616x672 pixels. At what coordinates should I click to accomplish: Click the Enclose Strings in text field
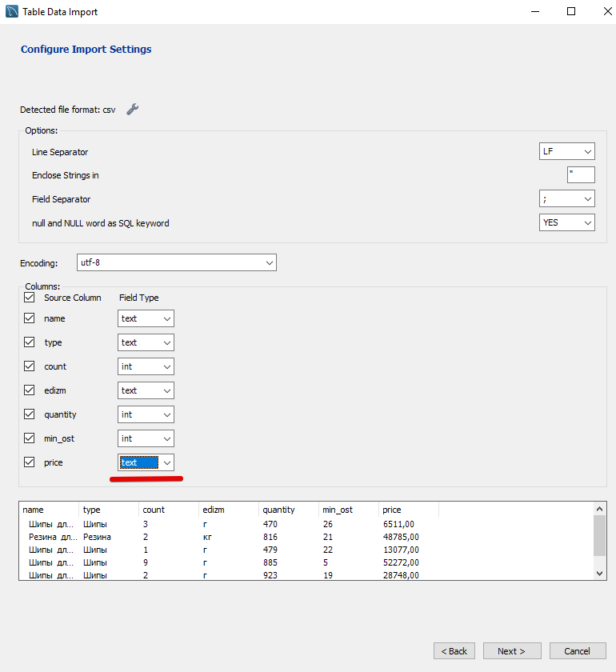581,174
